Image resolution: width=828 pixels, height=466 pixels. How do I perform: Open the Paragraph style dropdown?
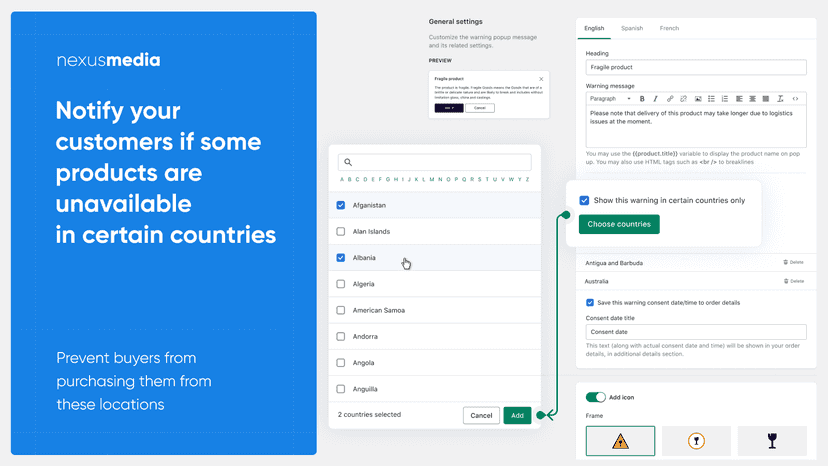pos(610,99)
